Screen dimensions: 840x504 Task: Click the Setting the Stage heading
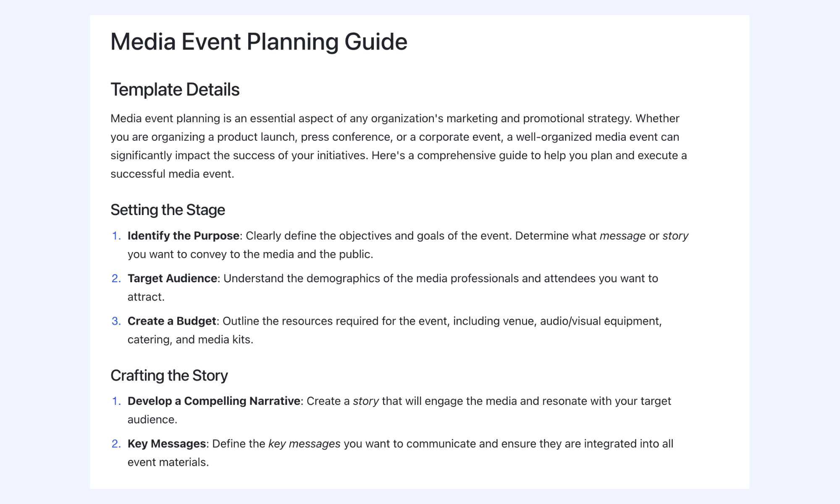pos(168,210)
